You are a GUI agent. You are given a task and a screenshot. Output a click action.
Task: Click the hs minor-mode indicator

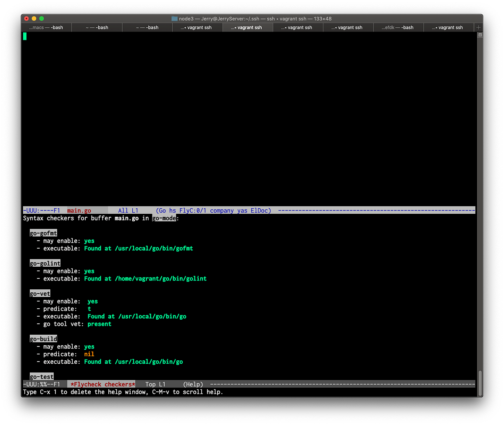(173, 210)
